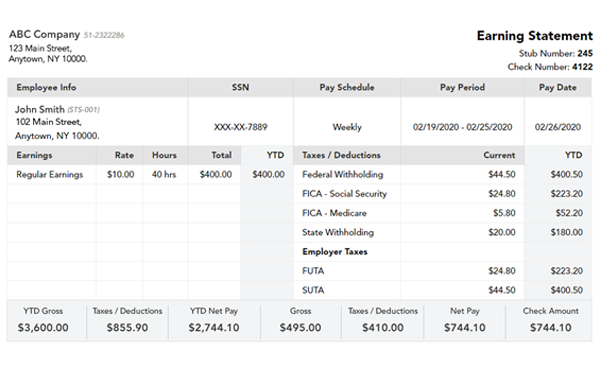The image size is (600, 368).
Task: Select masked SSN XXX-XX-7889
Action: pos(240,127)
